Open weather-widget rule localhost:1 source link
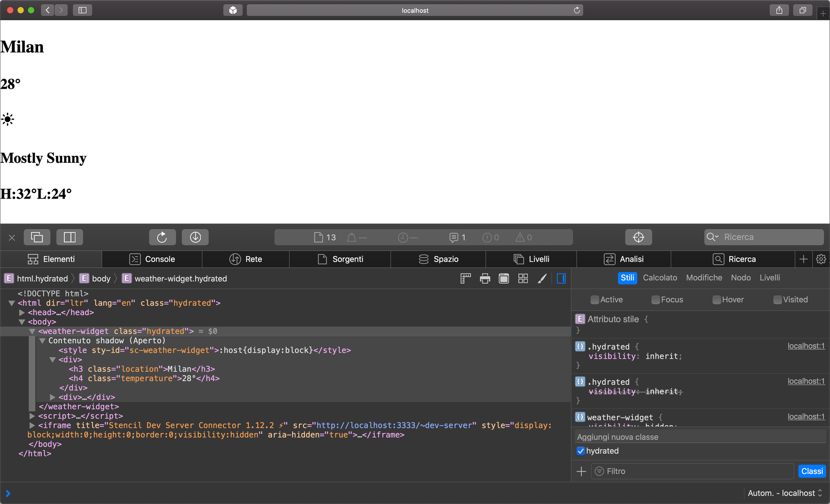Image resolution: width=830 pixels, height=504 pixels. 806,417
